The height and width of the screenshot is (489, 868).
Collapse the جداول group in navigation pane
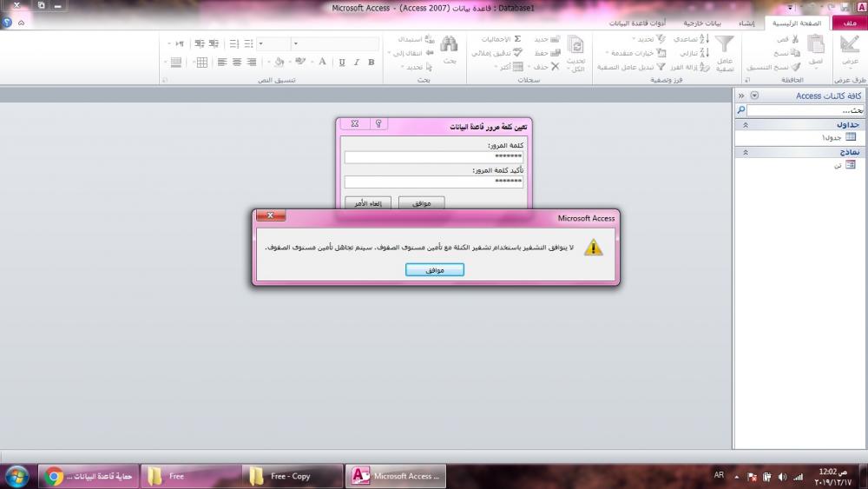[x=745, y=125]
